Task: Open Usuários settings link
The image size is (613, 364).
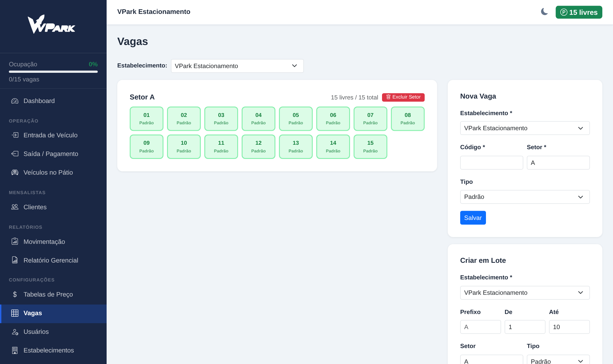Action: click(x=53, y=332)
